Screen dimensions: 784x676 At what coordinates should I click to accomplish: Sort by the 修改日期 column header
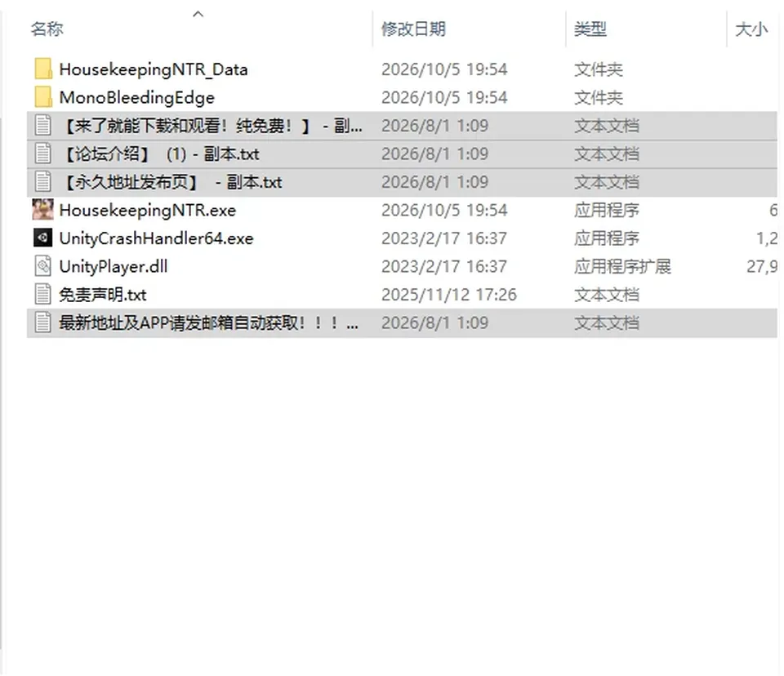tap(413, 29)
